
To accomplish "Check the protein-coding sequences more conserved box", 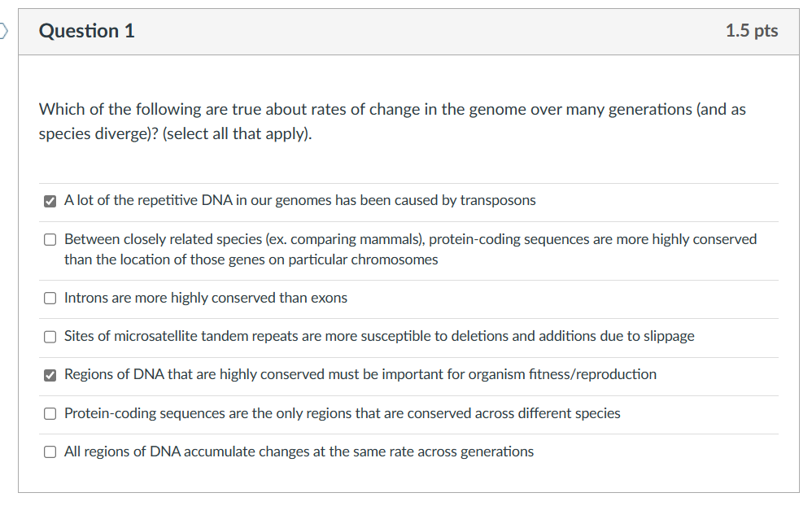I will pos(50,240).
